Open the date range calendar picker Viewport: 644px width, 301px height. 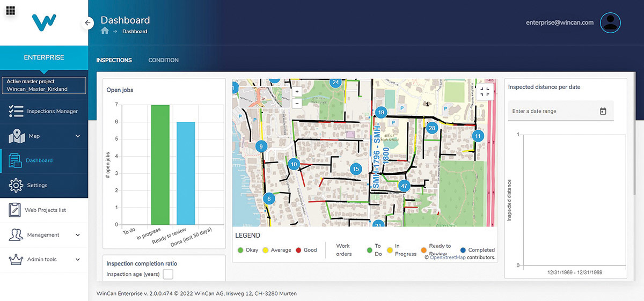pyautogui.click(x=603, y=111)
